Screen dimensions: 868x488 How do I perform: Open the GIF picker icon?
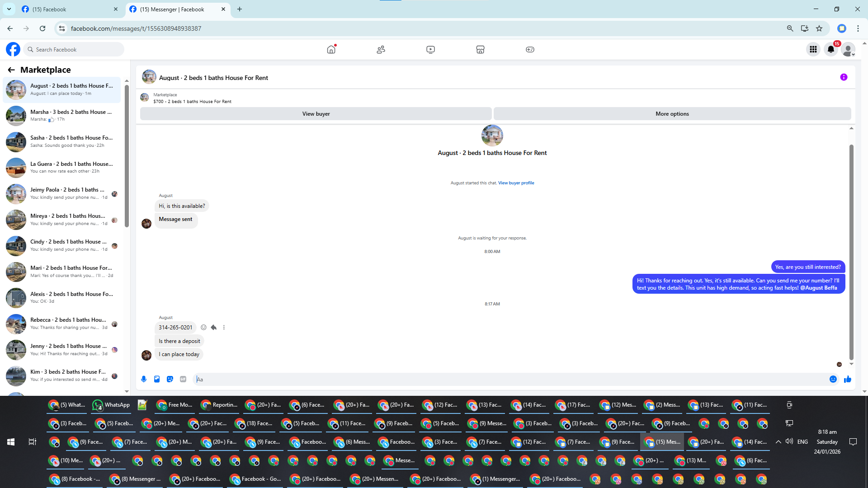pyautogui.click(x=183, y=379)
